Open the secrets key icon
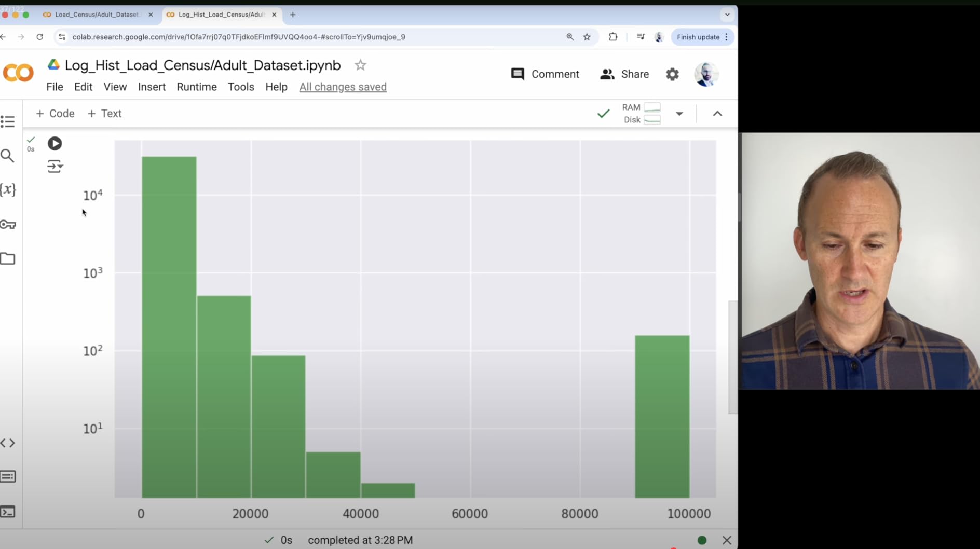Viewport: 980px width, 549px height. coord(8,224)
